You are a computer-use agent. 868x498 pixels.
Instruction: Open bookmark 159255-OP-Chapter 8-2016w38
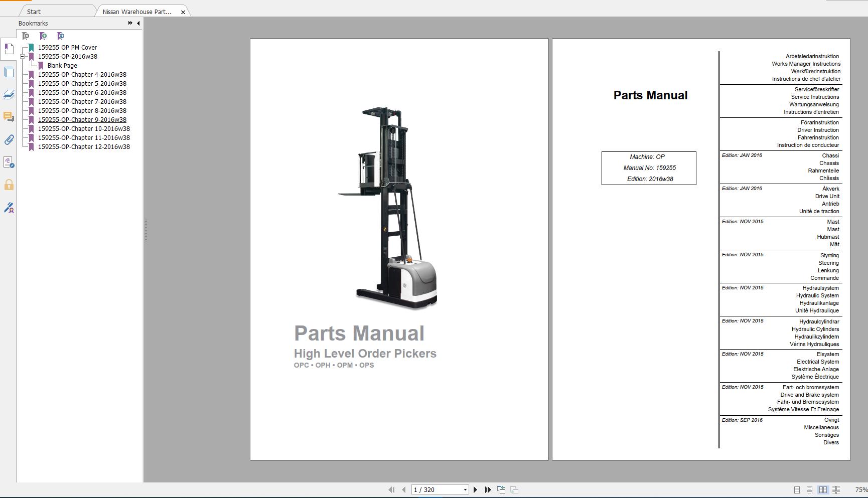point(82,111)
